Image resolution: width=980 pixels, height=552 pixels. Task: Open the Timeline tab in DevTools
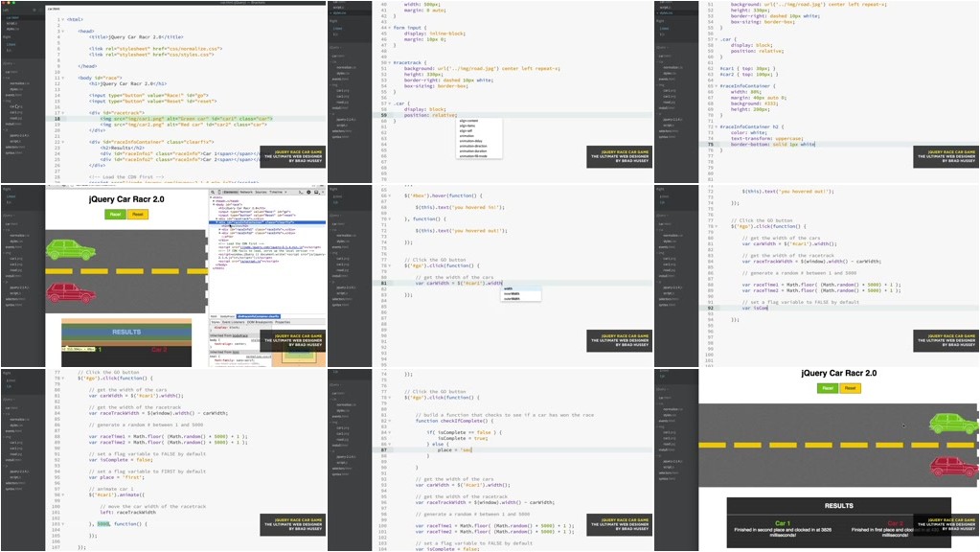coord(276,192)
